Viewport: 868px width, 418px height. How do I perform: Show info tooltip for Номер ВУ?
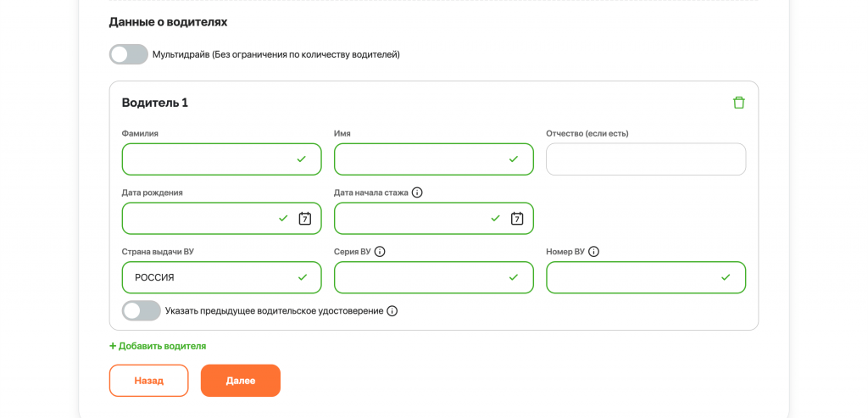pos(593,252)
